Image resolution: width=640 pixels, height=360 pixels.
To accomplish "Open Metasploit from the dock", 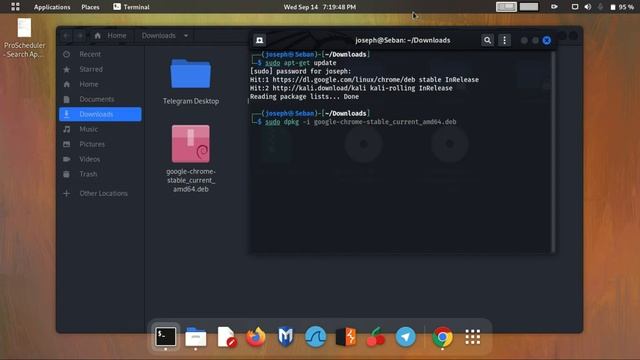I will [285, 337].
